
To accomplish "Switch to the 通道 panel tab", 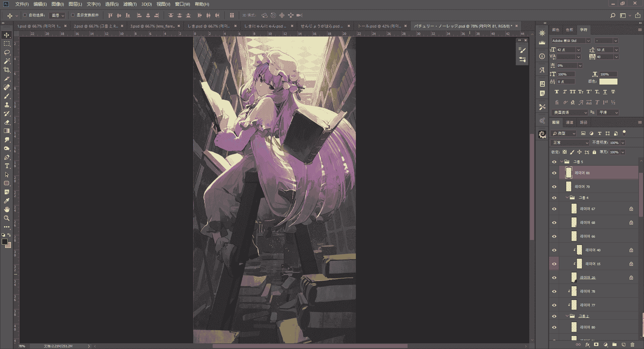I will click(570, 122).
